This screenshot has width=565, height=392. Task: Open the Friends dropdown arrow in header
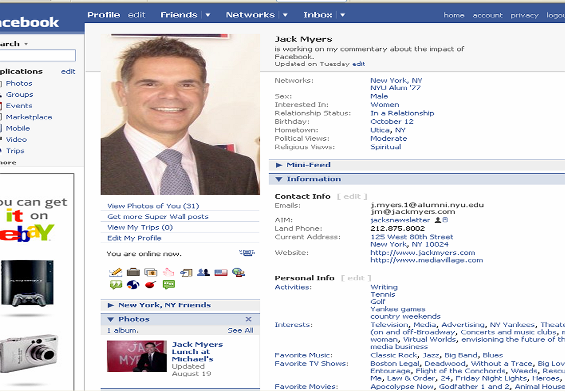click(x=208, y=15)
